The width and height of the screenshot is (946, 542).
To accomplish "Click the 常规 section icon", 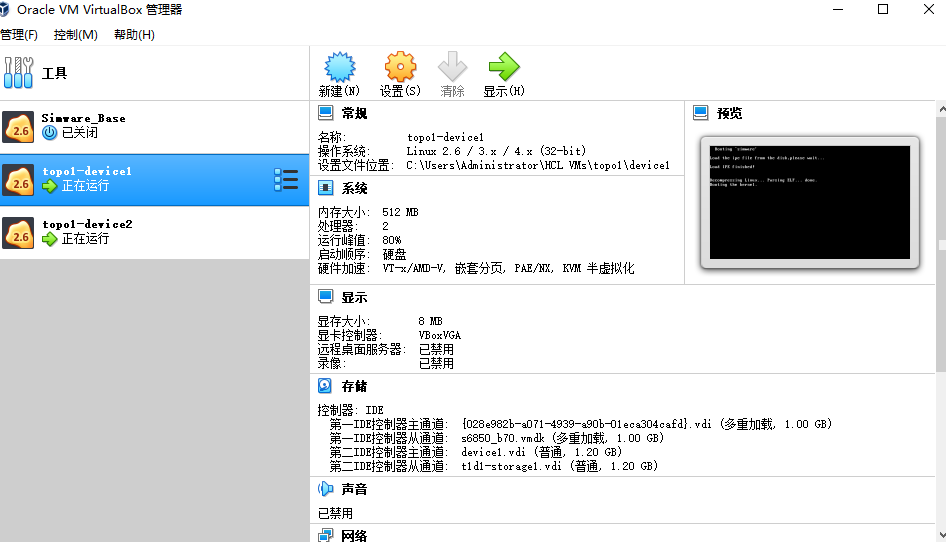I will pyautogui.click(x=326, y=113).
